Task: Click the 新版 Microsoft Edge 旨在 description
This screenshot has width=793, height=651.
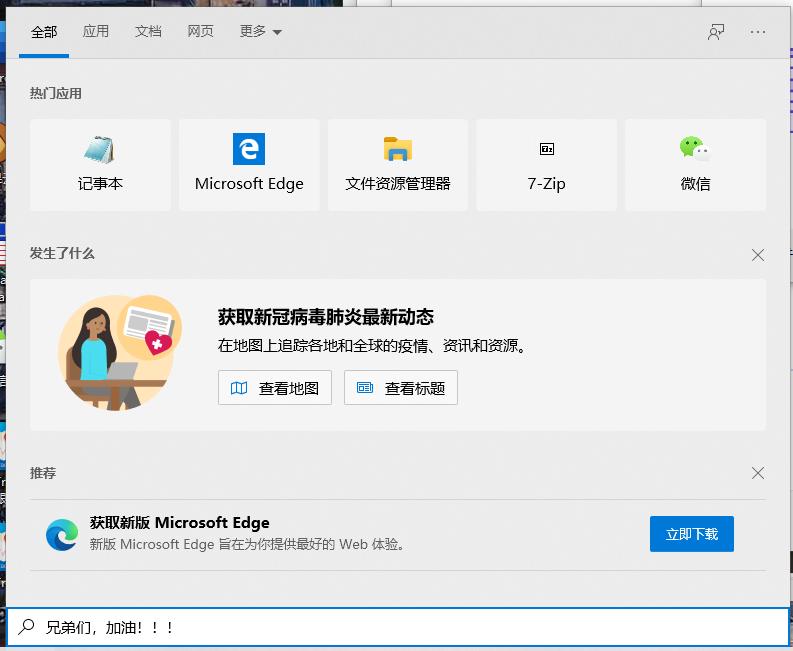Action: coord(248,545)
